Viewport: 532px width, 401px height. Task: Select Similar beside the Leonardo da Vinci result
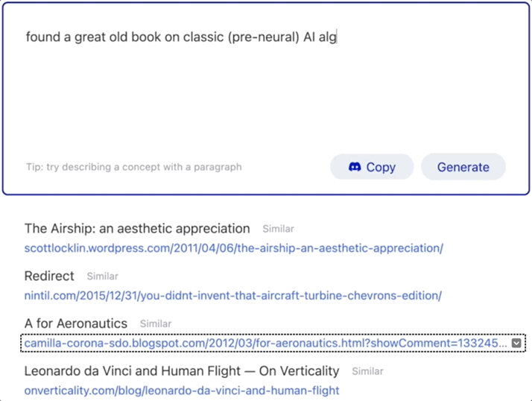pyautogui.click(x=367, y=371)
